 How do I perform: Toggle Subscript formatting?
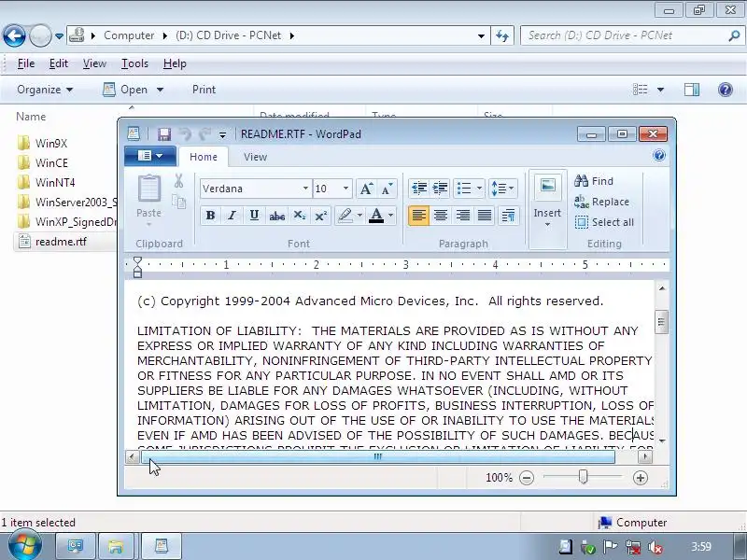[299, 216]
